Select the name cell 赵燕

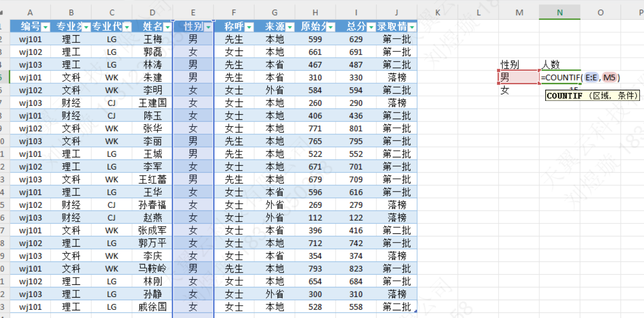coord(152,218)
